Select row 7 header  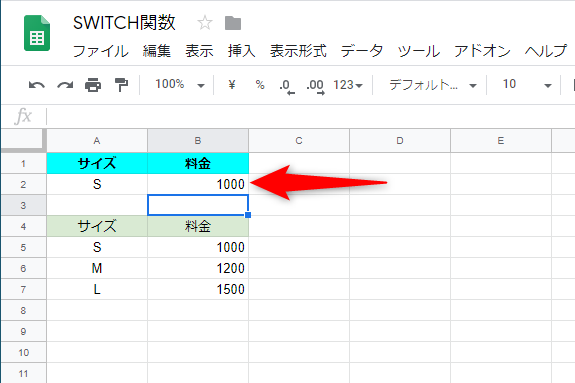[23, 289]
